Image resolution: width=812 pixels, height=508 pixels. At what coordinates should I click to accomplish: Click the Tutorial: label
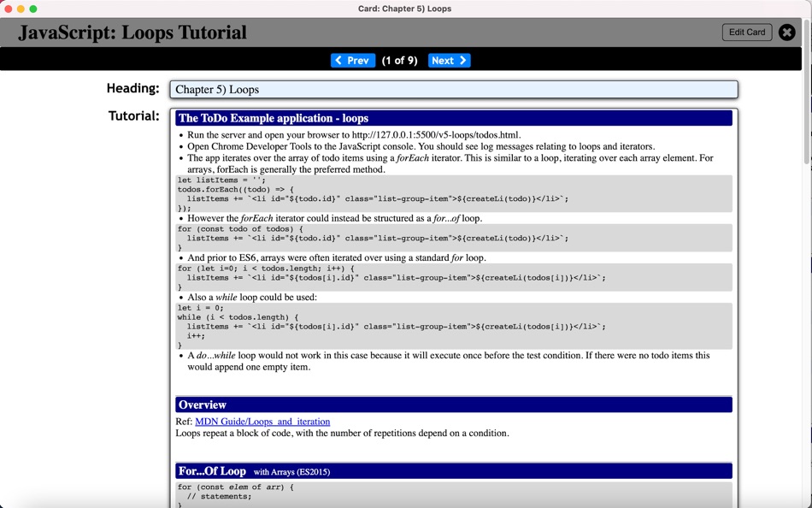coord(134,116)
